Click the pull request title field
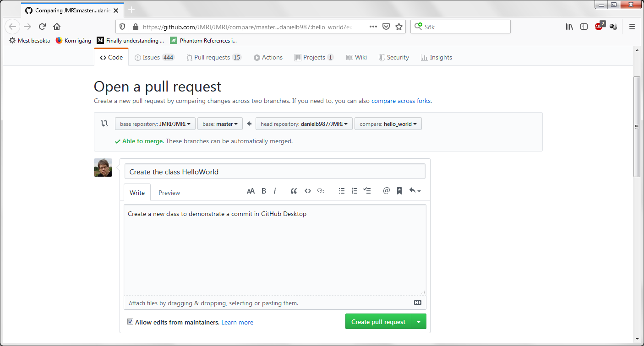The height and width of the screenshot is (346, 644). (275, 172)
